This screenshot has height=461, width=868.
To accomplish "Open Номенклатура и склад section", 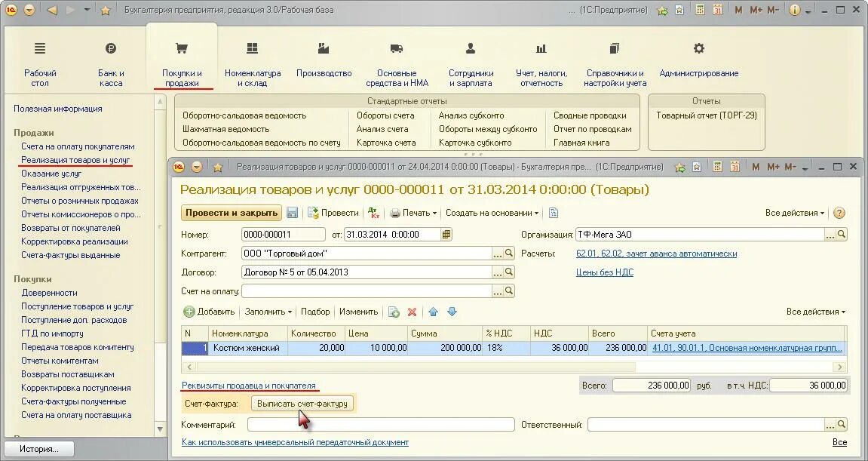I will (253, 65).
